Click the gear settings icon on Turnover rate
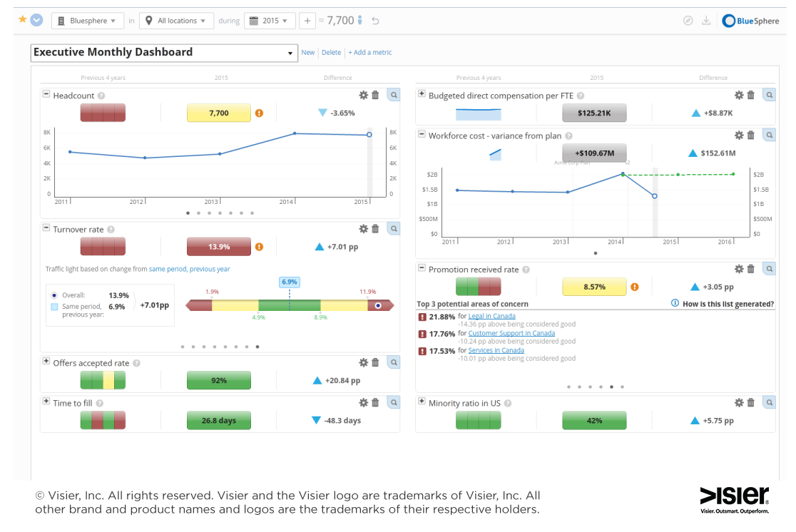This screenshot has width=796, height=532. click(x=363, y=228)
